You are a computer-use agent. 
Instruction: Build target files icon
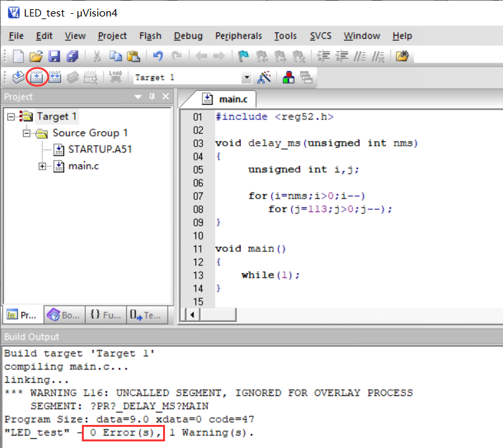click(x=36, y=77)
